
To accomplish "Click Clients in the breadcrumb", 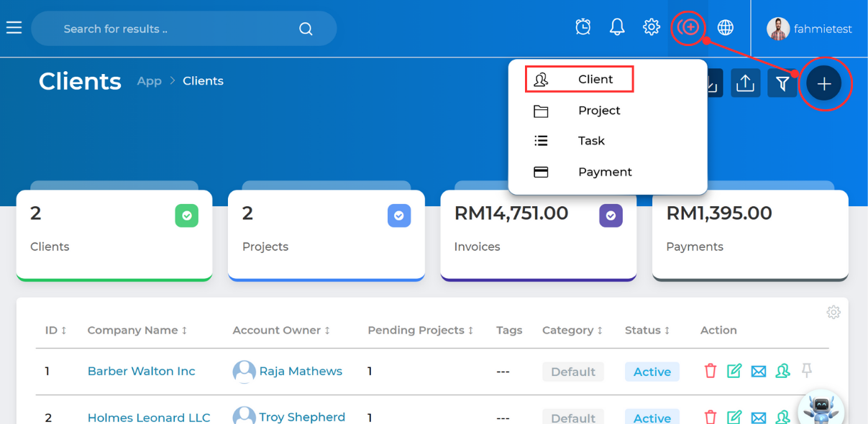I will pos(203,80).
